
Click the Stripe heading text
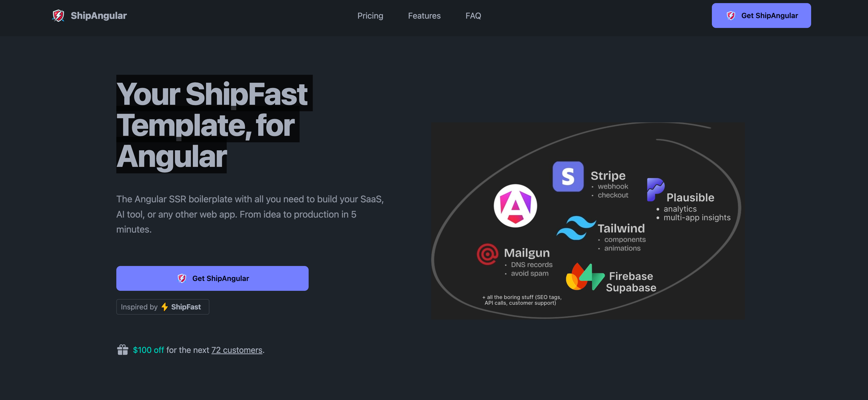coord(608,176)
